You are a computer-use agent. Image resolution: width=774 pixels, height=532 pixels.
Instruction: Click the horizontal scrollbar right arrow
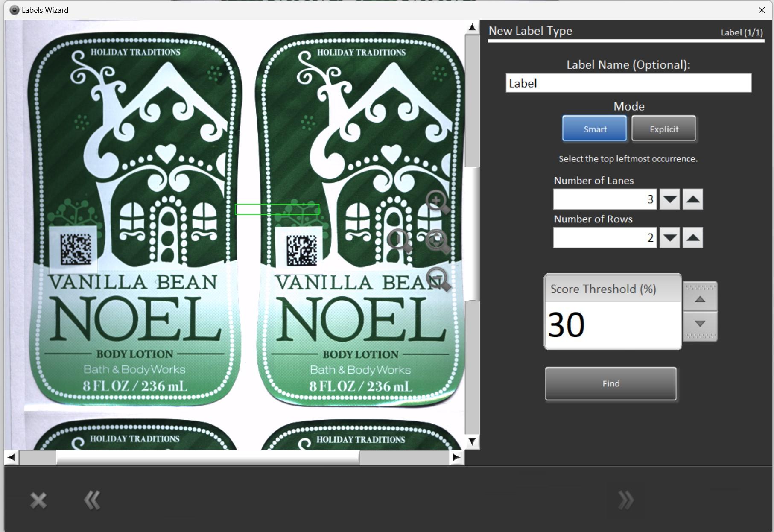456,457
